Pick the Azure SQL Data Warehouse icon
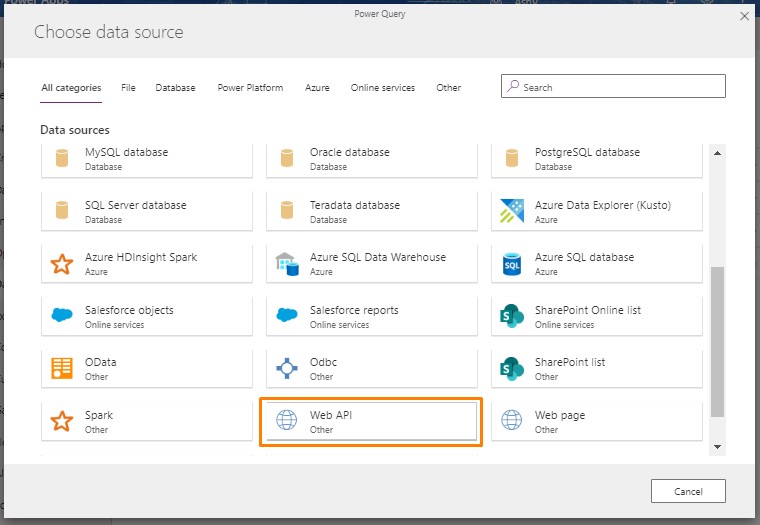Image resolution: width=760 pixels, height=525 pixels. [287, 264]
